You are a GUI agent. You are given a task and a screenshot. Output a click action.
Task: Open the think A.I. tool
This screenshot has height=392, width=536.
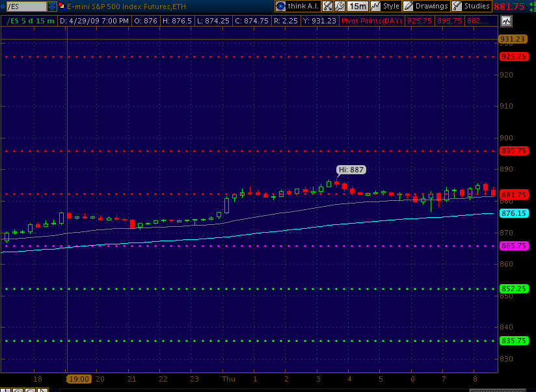(x=297, y=6)
